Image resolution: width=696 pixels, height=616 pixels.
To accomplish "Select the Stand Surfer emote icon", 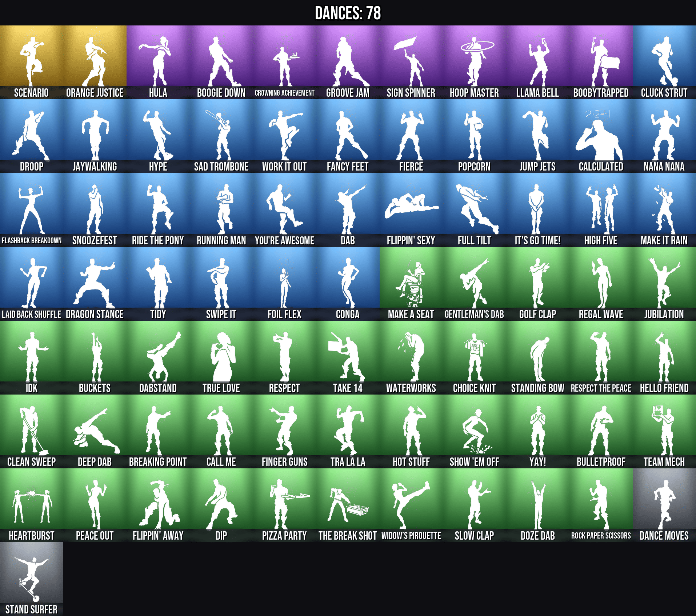I will tap(32, 579).
